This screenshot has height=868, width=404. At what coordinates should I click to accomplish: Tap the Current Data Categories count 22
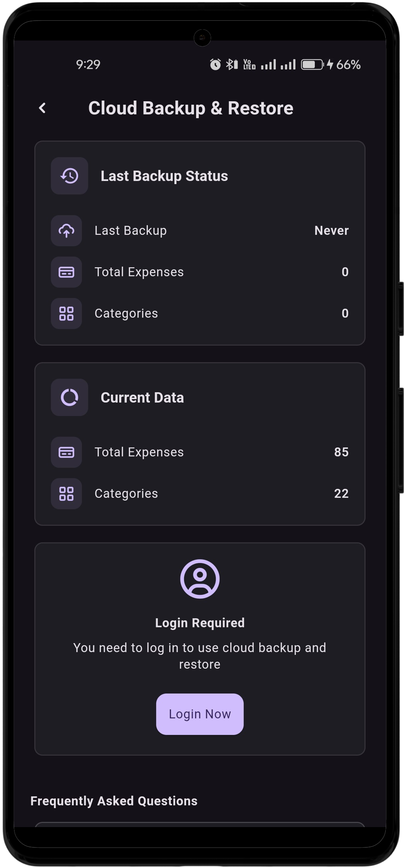point(341,493)
